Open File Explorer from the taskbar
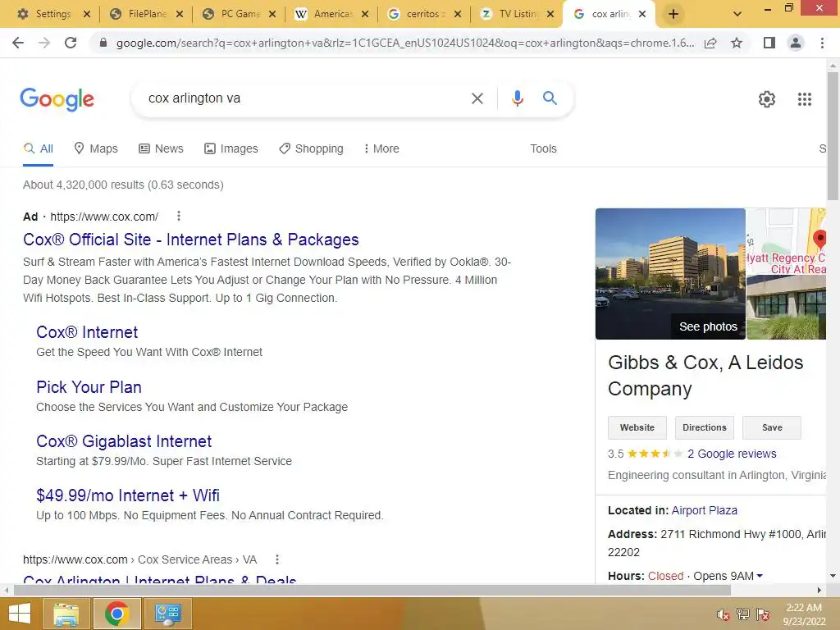Image resolution: width=840 pixels, height=630 pixels. (x=66, y=614)
